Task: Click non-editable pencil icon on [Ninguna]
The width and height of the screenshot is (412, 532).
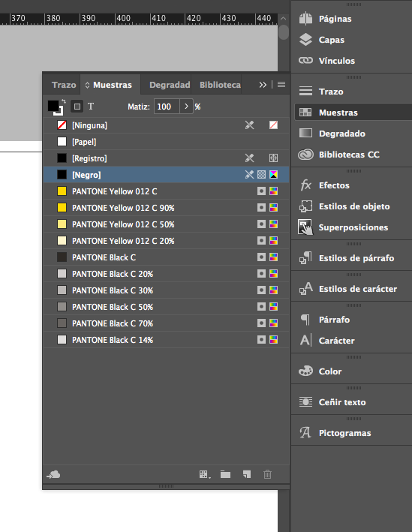Action: 249,125
